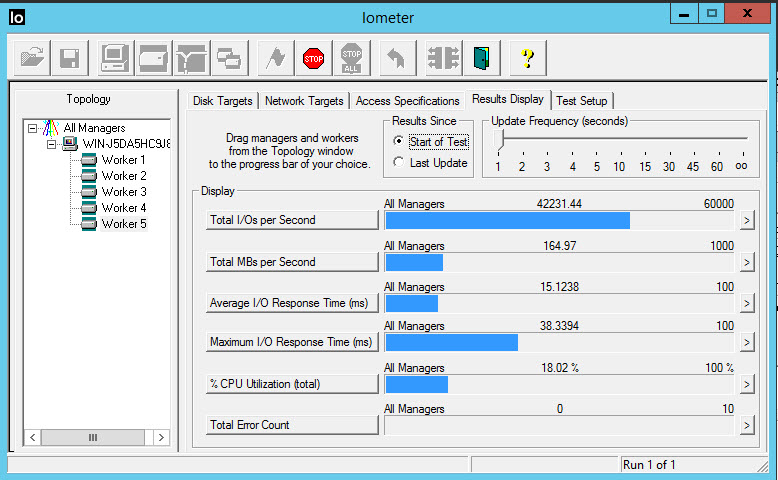Click the Total I/Os per Second progress bar
This screenshot has height=480, width=778.
[559, 220]
